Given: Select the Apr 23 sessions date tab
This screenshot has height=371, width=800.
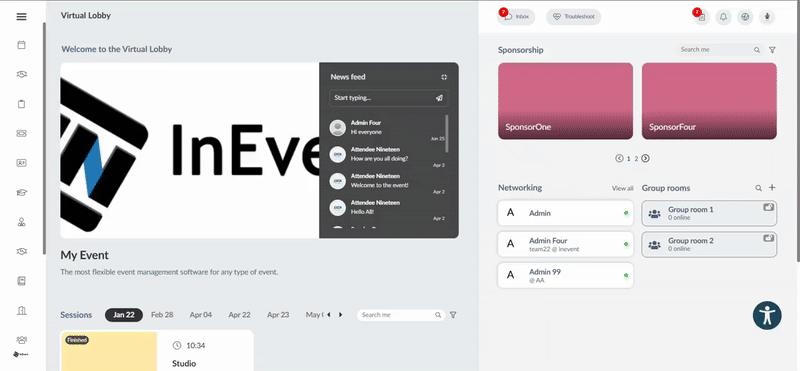Looking at the screenshot, I should click(278, 315).
